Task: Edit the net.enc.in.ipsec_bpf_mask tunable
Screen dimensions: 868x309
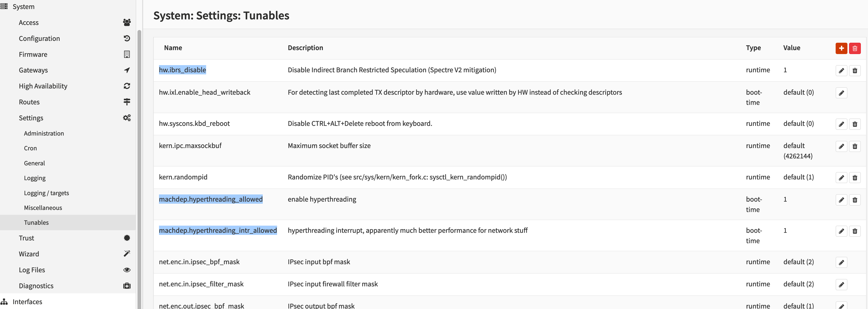Action: (841, 263)
